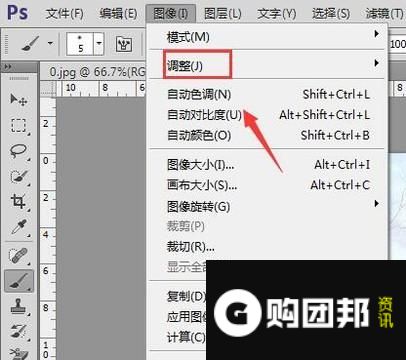Collapse the tools panel double-arrow
The width and height of the screenshot is (406, 360).
coord(7,67)
